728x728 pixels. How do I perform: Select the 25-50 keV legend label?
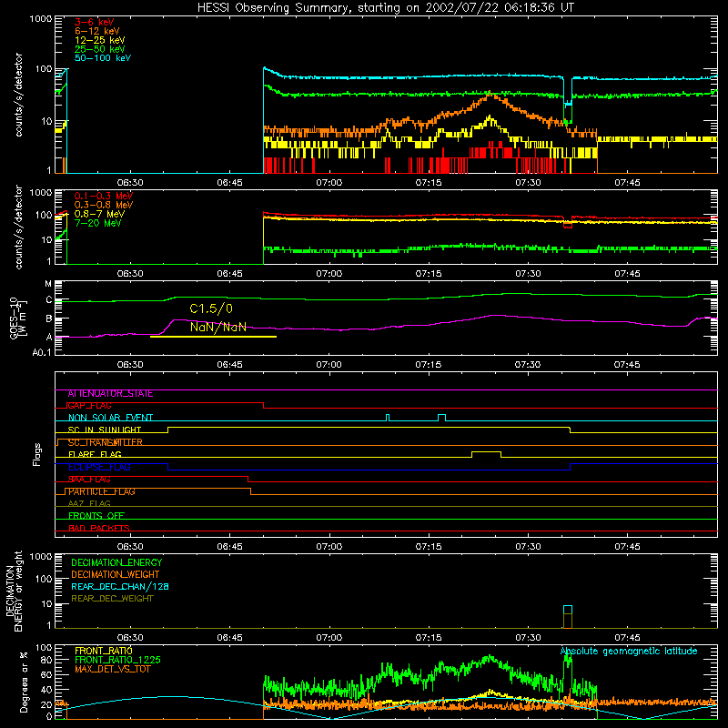click(x=100, y=49)
